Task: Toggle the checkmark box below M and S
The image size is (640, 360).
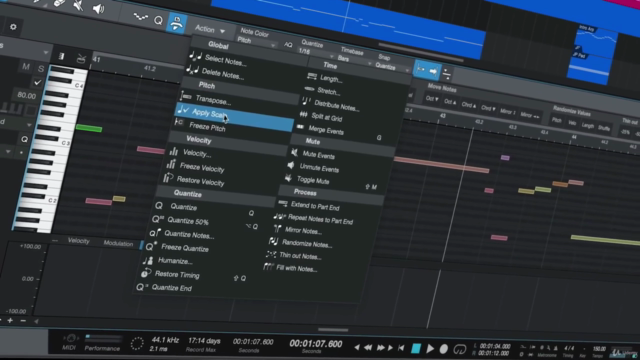Action: coord(37,82)
